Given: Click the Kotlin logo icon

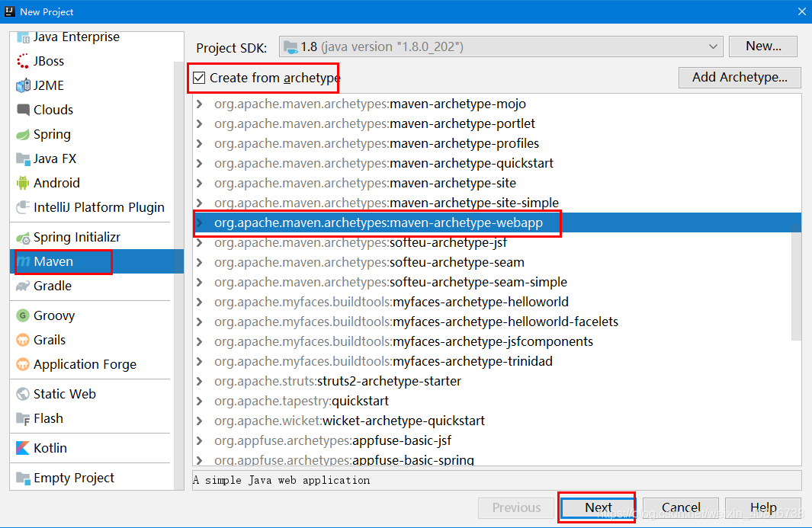Looking at the screenshot, I should [23, 448].
